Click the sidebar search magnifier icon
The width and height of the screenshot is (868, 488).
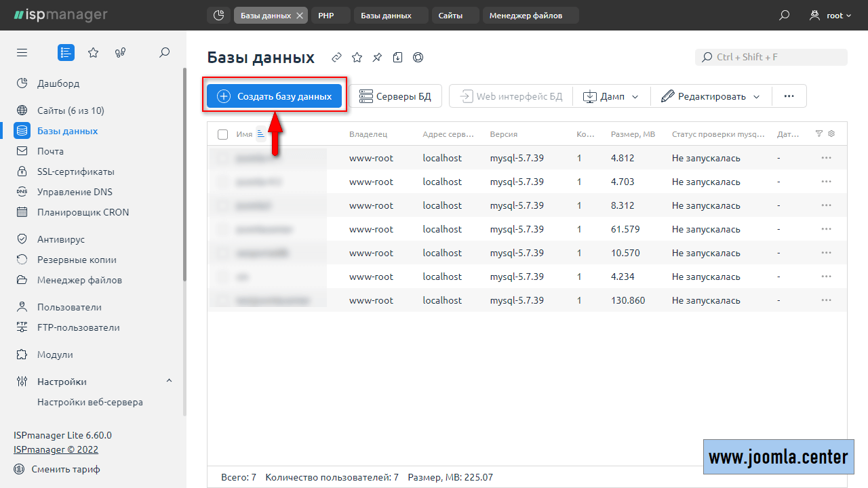click(164, 53)
